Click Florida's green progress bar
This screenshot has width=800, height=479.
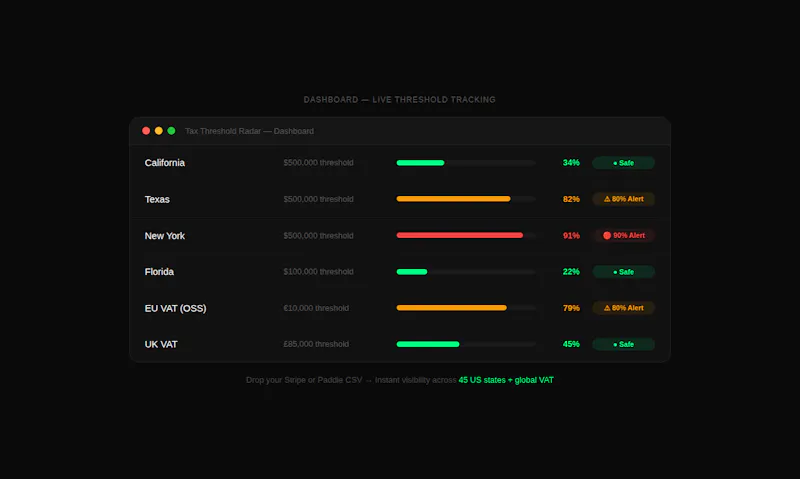(412, 272)
